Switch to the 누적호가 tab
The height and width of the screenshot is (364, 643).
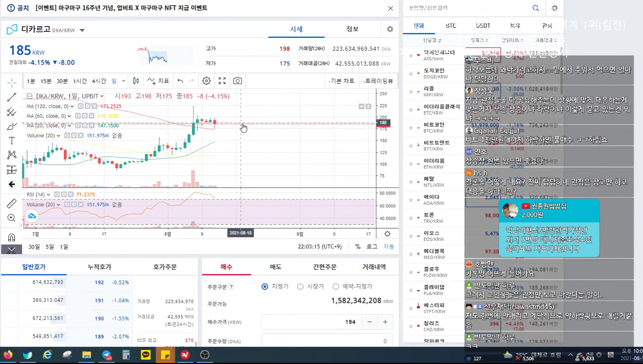[100, 267]
